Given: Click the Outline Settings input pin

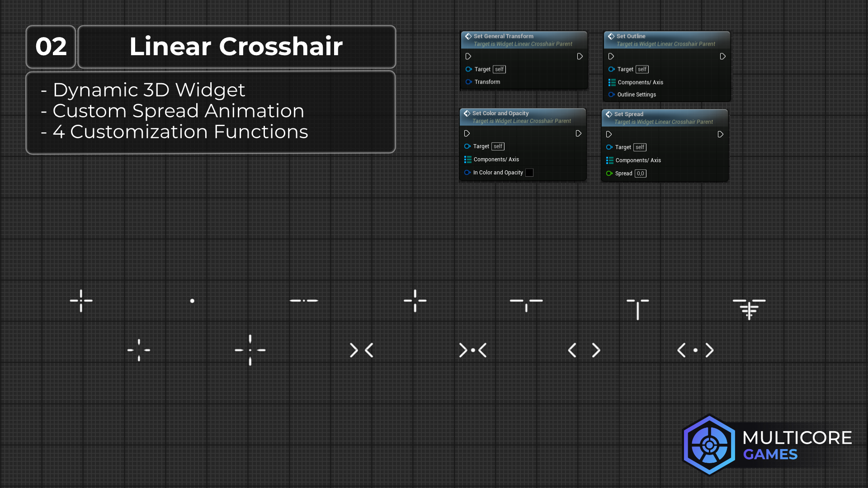Looking at the screenshot, I should pyautogui.click(x=611, y=94).
